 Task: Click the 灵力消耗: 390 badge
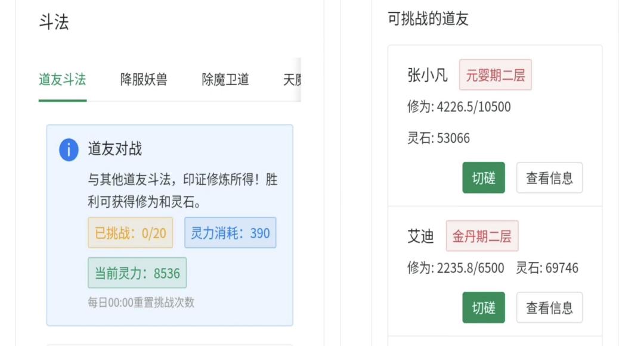click(230, 233)
